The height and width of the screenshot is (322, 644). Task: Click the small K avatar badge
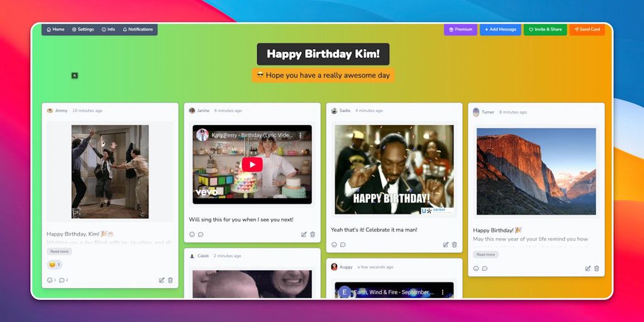[x=74, y=75]
